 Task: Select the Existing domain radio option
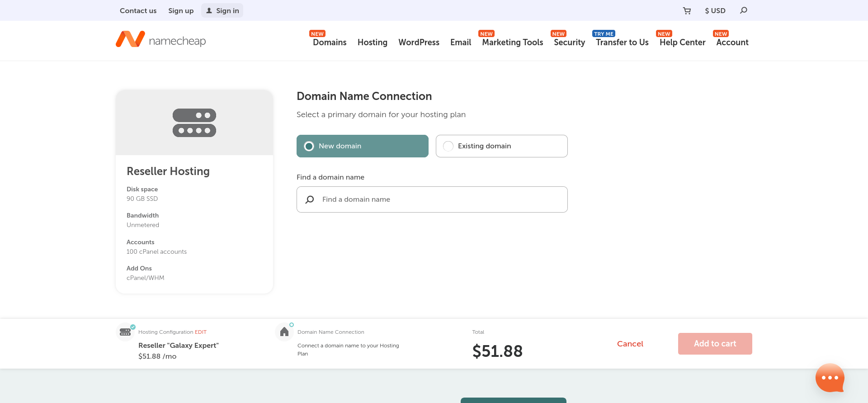click(502, 146)
